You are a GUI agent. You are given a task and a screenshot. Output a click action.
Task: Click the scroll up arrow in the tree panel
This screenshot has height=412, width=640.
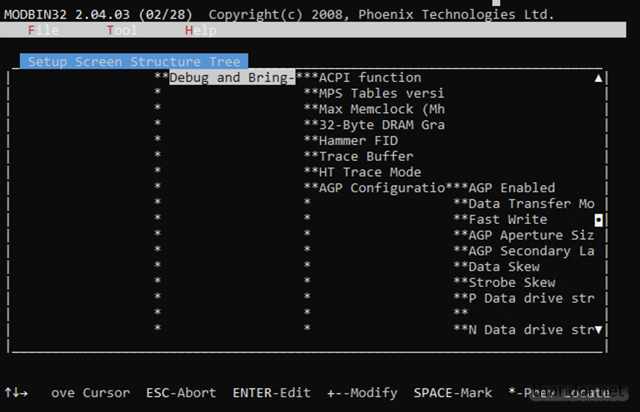pos(598,78)
